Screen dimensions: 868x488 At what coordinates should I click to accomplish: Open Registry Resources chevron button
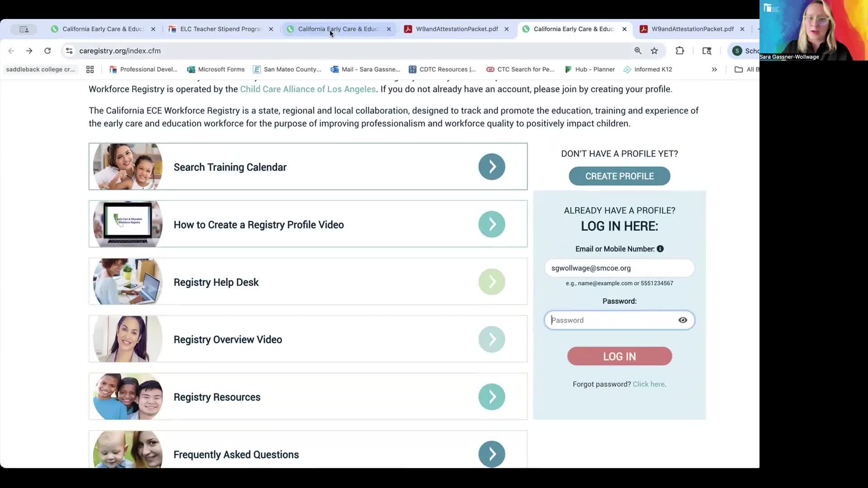click(491, 397)
